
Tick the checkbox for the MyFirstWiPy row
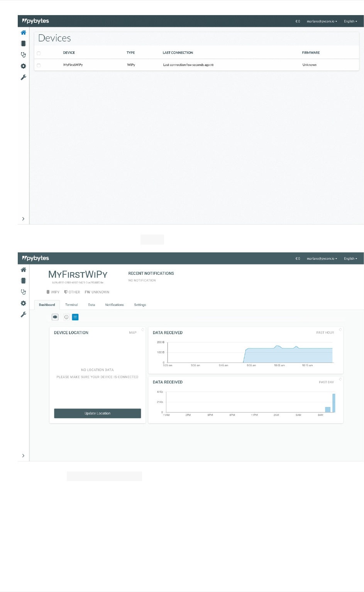tap(39, 65)
